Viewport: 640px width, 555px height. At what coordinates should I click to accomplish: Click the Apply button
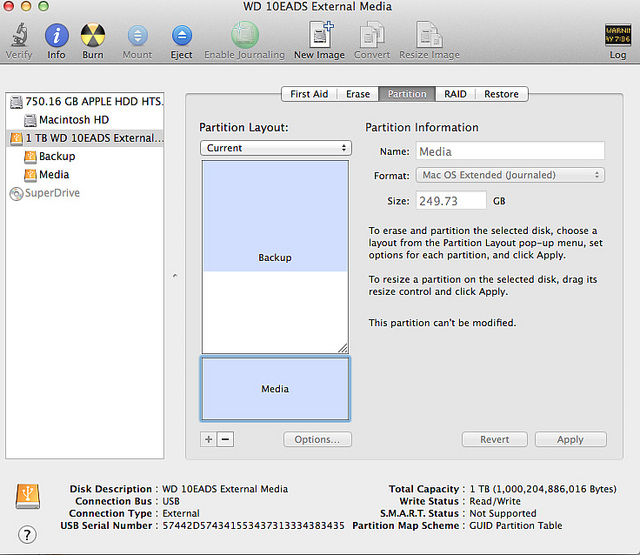click(x=570, y=440)
